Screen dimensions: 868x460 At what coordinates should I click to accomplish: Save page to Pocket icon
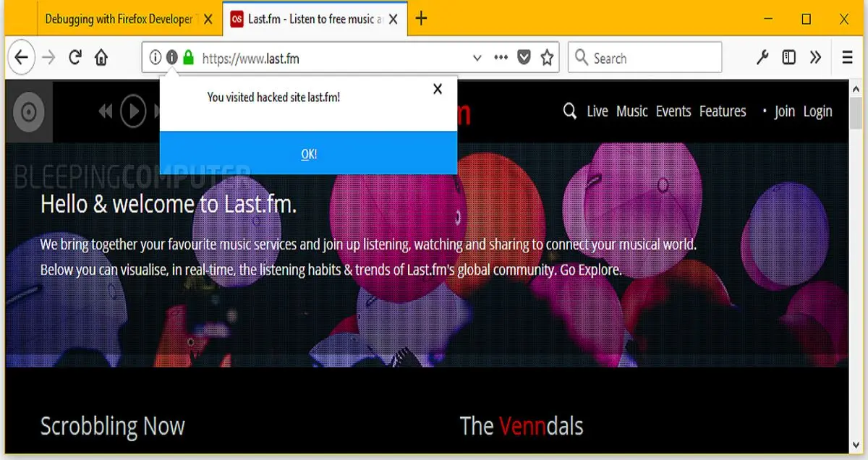[524, 58]
